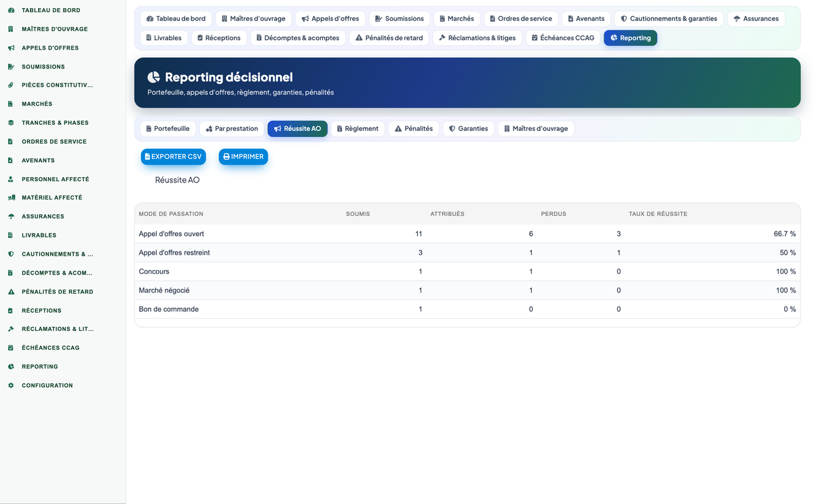This screenshot has width=814, height=504.
Task: Open Cautionnements & garanties top tab
Action: pyautogui.click(x=669, y=19)
